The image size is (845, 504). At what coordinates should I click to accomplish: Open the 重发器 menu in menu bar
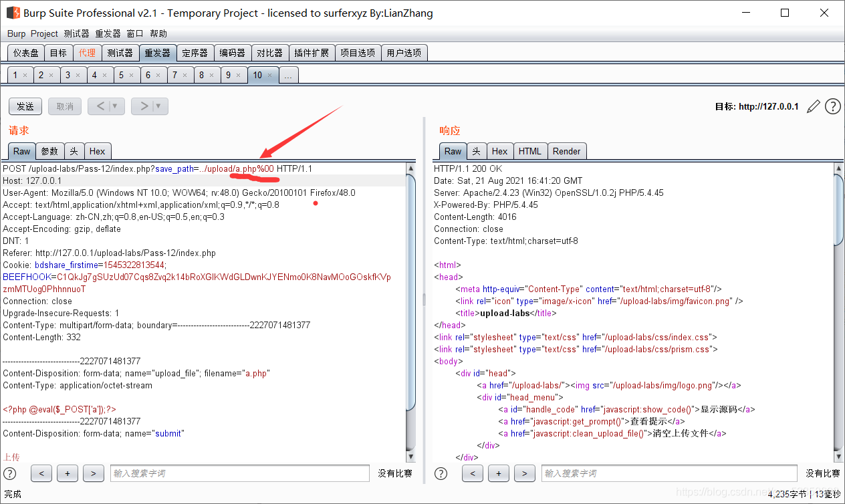click(x=108, y=33)
